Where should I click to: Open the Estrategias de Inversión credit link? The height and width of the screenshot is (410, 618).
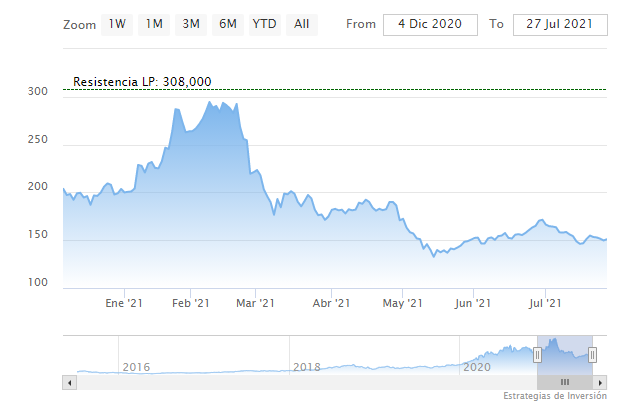[555, 397]
